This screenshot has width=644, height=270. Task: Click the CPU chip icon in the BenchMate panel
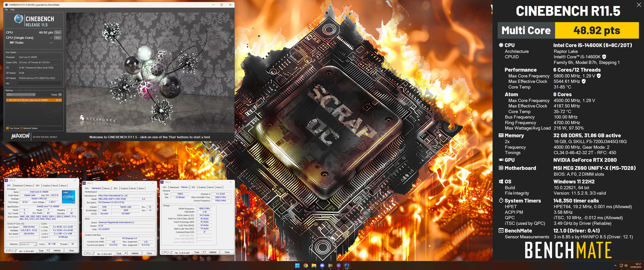[501, 45]
